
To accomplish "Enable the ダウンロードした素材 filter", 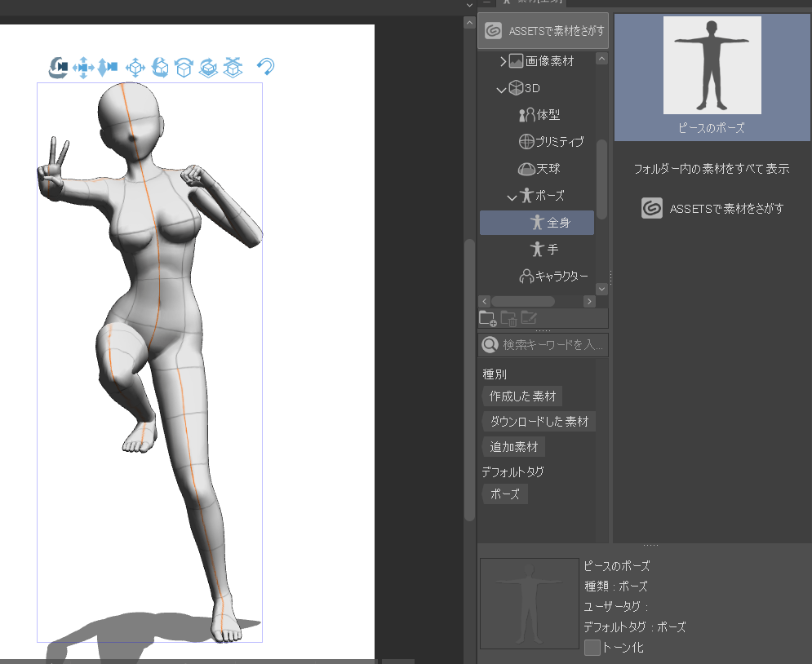I will pos(539,421).
